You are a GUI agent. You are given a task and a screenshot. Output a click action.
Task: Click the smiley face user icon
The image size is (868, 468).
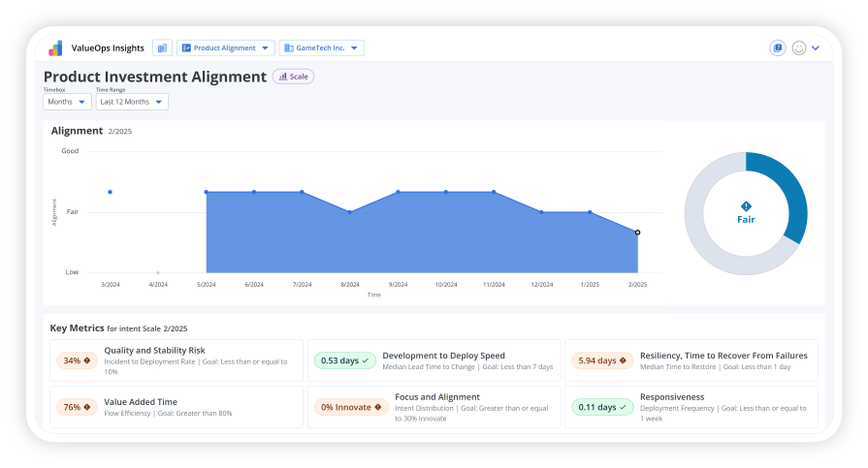(x=799, y=47)
